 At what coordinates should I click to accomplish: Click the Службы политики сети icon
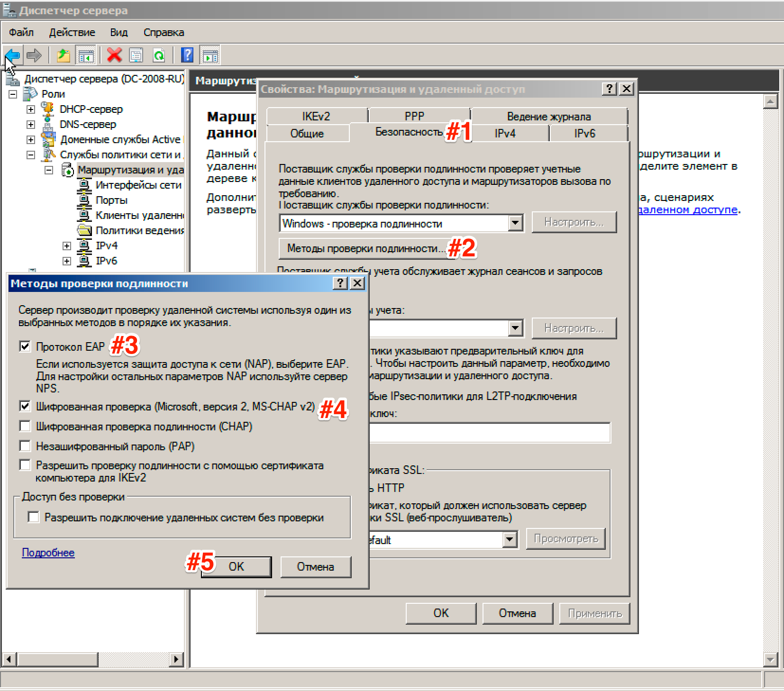coord(49,155)
